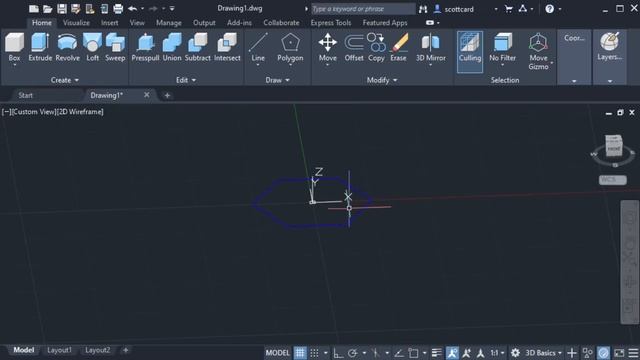Image resolution: width=640 pixels, height=360 pixels.
Task: Toggle snap mode in status bar
Action: point(314,353)
